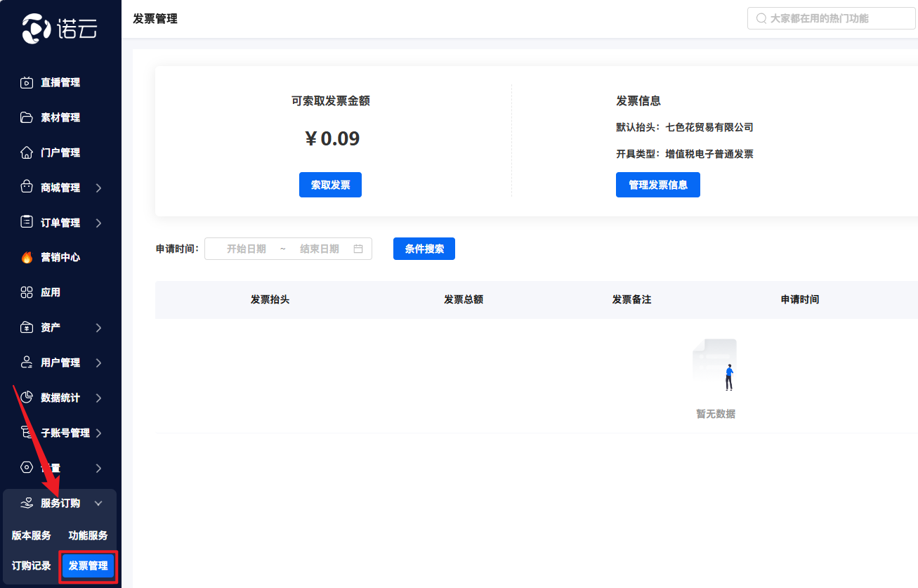Go to 订购记录 in sidebar
This screenshot has height=588, width=918.
click(32, 566)
